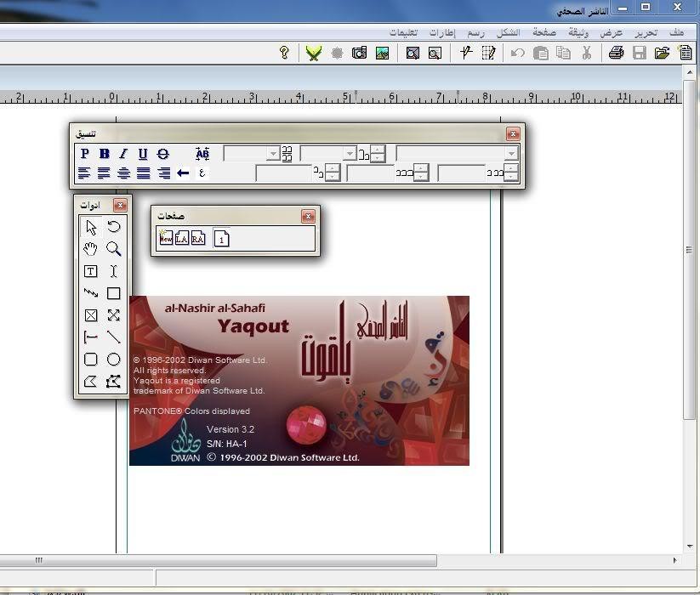Image resolution: width=700 pixels, height=595 pixels.
Task: Click the Open folder toolbar icon
Action: pyautogui.click(x=662, y=53)
